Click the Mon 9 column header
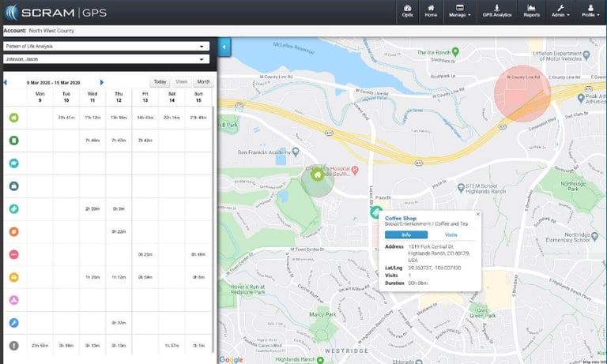607x364 pixels. [x=40, y=97]
